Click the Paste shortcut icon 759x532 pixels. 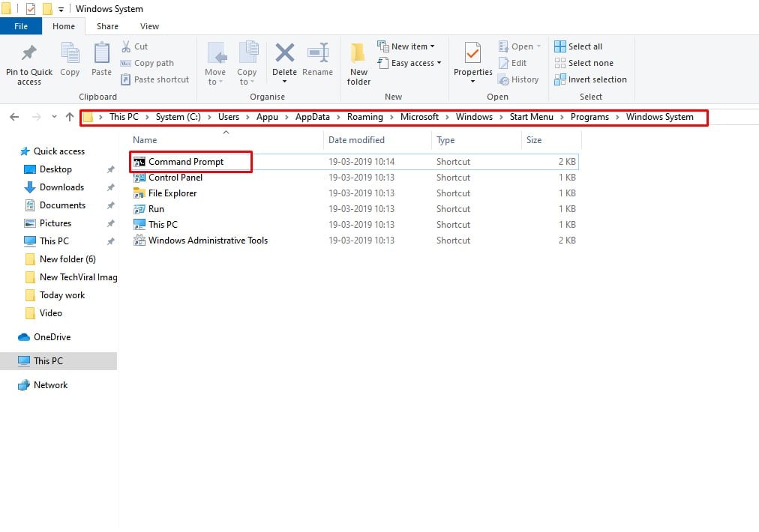[x=125, y=79]
